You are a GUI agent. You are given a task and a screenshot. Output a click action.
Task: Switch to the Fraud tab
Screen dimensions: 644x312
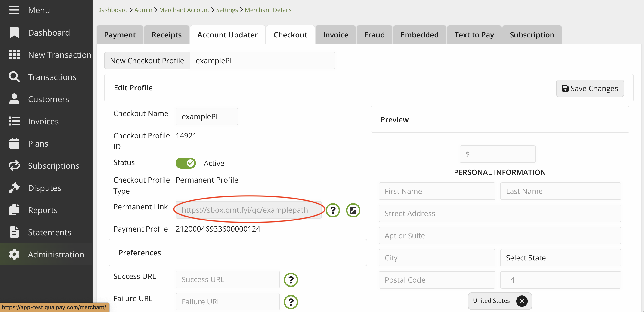[x=374, y=35]
